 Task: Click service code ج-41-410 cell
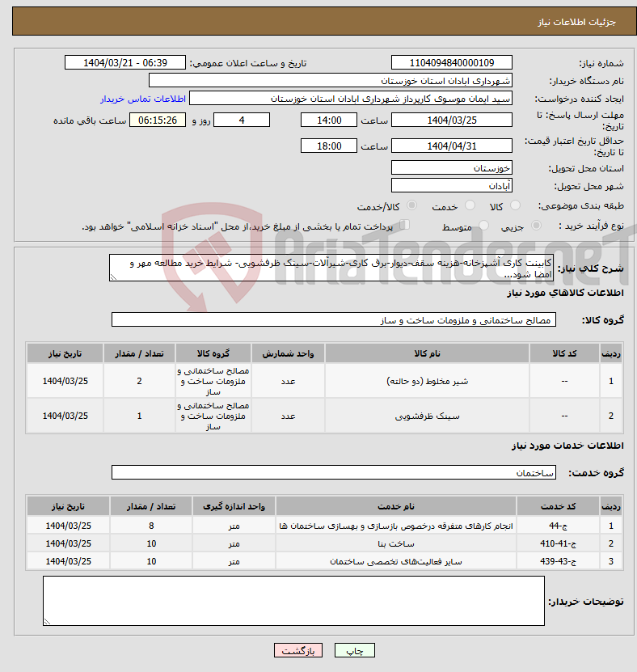[x=558, y=543]
